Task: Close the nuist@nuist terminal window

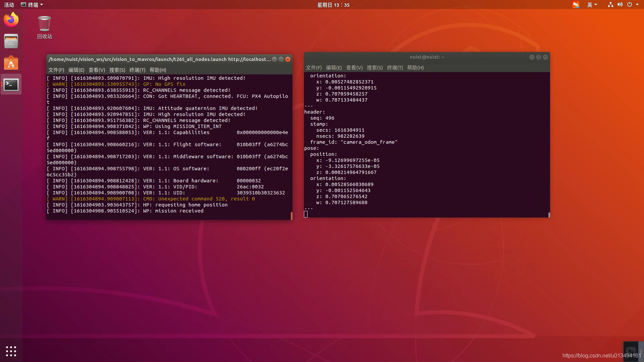Action: (x=545, y=57)
